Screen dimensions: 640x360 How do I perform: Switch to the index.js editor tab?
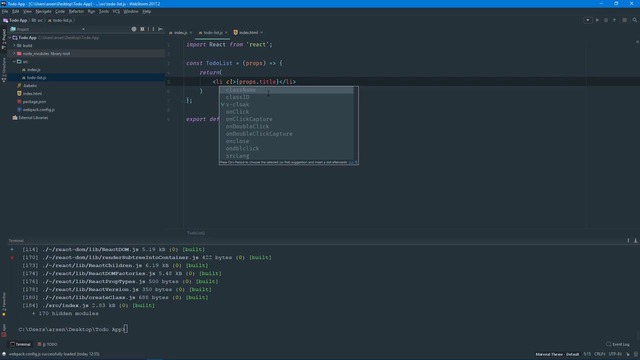click(180, 33)
